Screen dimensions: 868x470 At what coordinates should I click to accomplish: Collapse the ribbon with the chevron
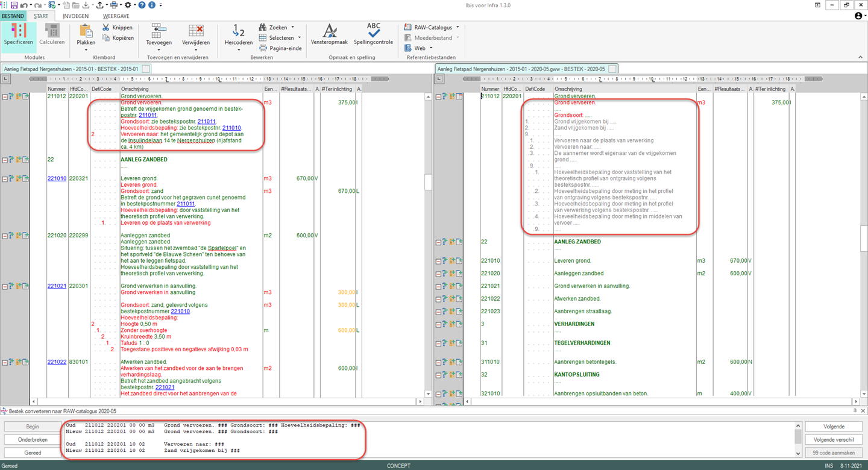(x=861, y=57)
